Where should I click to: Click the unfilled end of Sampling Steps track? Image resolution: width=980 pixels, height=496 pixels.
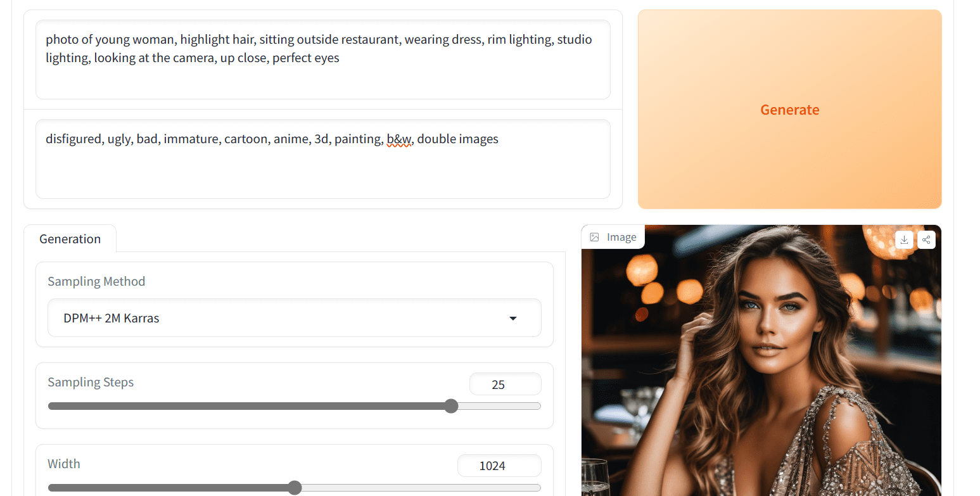pyautogui.click(x=499, y=406)
